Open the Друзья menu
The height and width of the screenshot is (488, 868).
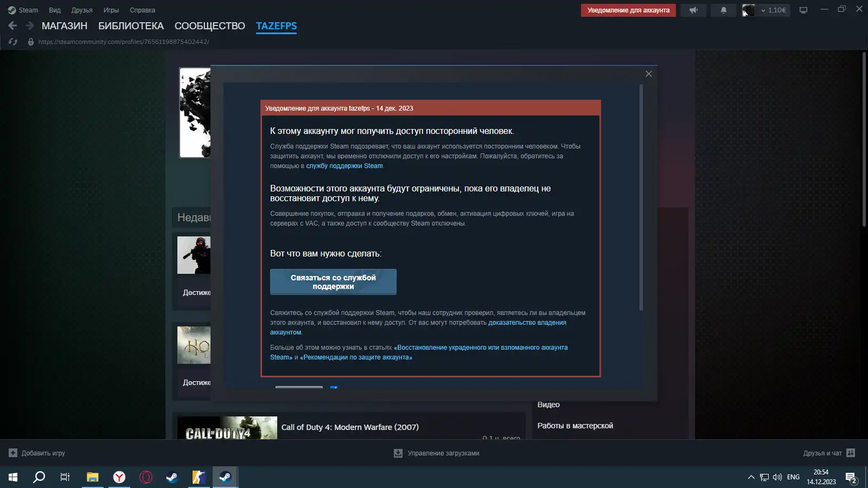click(x=82, y=10)
